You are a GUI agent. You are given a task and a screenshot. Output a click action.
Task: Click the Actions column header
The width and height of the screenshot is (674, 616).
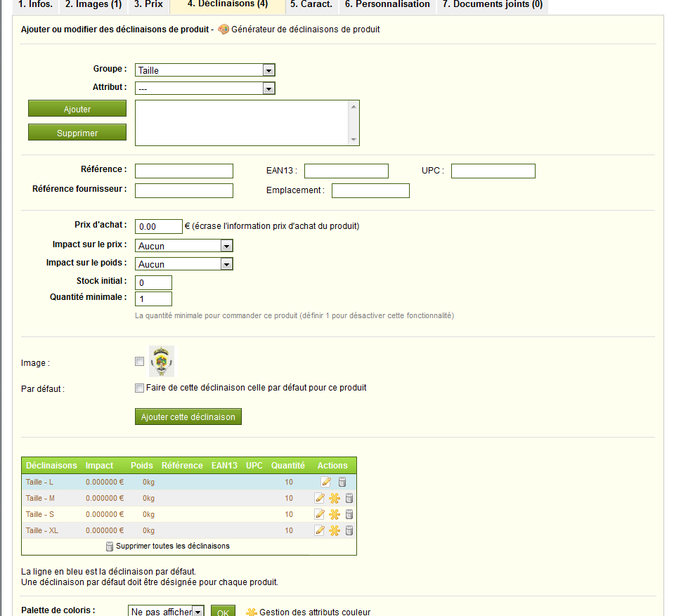click(x=332, y=466)
